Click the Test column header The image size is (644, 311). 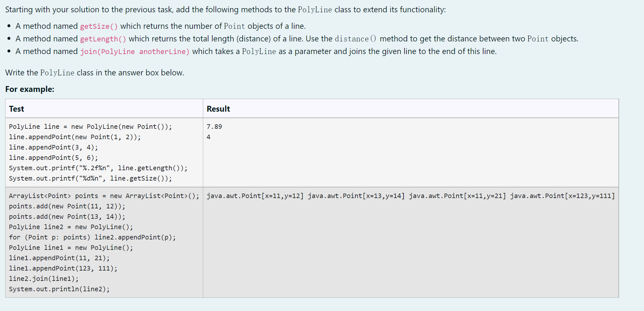(16, 109)
